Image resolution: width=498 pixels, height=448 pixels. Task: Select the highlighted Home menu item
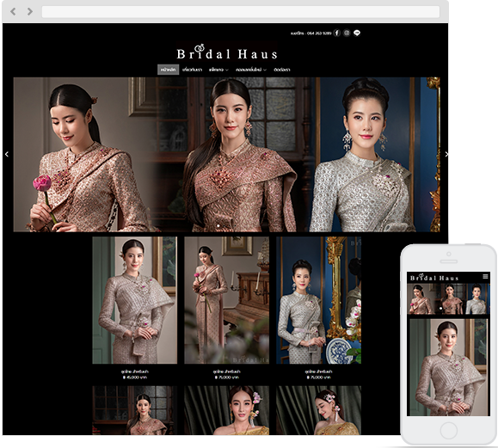168,70
